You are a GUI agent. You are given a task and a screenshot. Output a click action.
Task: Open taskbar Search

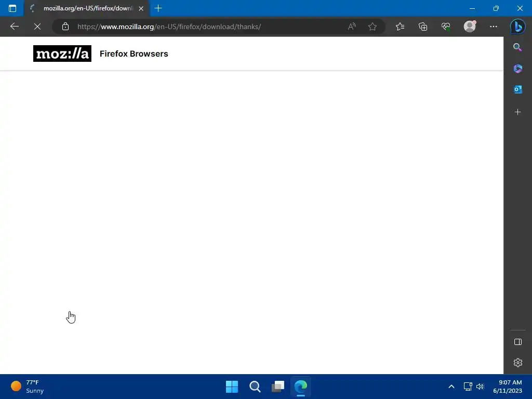(255, 387)
